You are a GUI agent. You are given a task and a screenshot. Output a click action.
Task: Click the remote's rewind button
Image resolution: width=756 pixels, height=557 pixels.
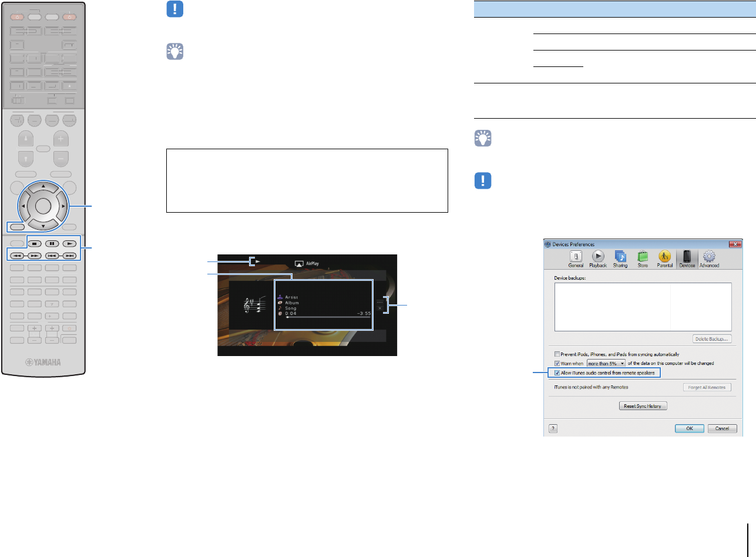point(18,256)
